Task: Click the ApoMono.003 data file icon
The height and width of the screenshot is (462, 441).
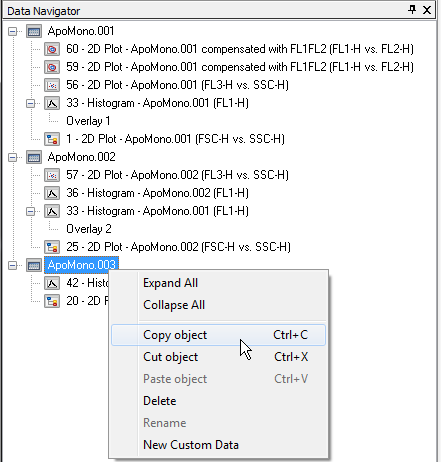Action: point(34,266)
